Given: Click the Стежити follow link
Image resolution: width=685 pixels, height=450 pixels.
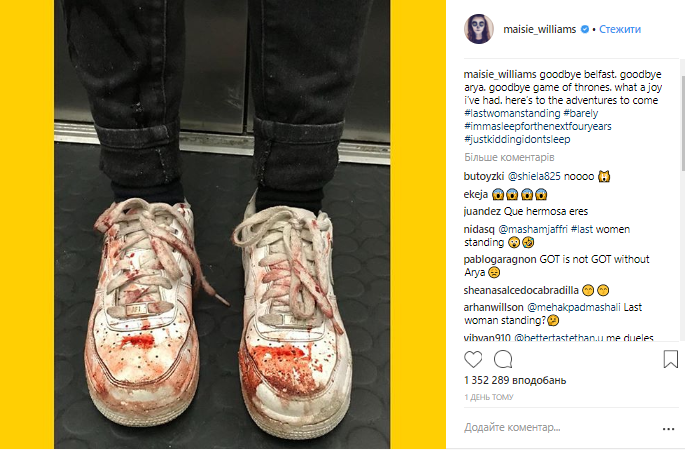Looking at the screenshot, I should pos(620,29).
